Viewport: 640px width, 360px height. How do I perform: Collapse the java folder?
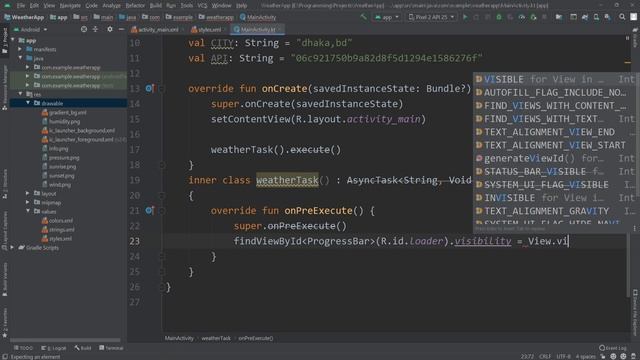pos(20,58)
